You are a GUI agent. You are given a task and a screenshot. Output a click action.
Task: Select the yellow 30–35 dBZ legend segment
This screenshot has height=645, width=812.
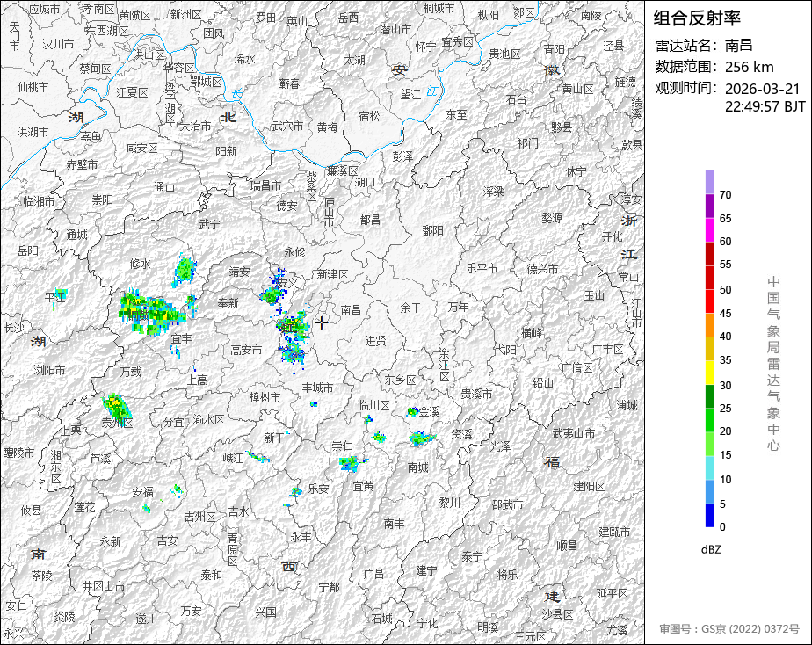tap(710, 373)
